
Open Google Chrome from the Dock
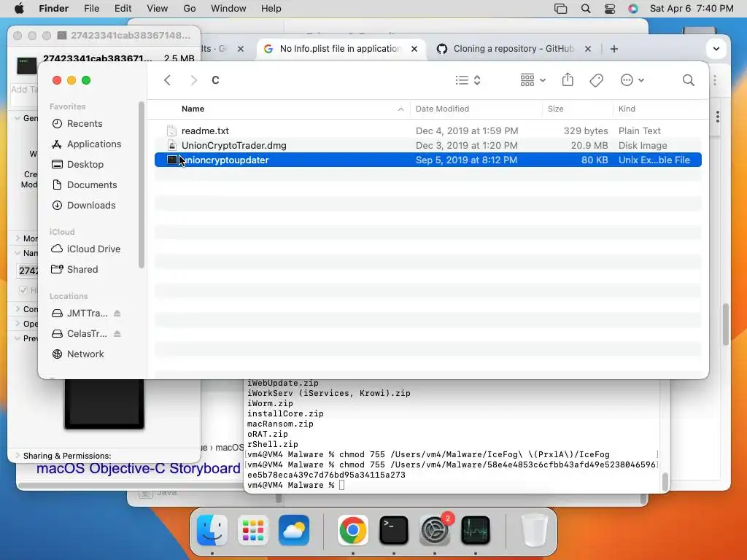(352, 530)
